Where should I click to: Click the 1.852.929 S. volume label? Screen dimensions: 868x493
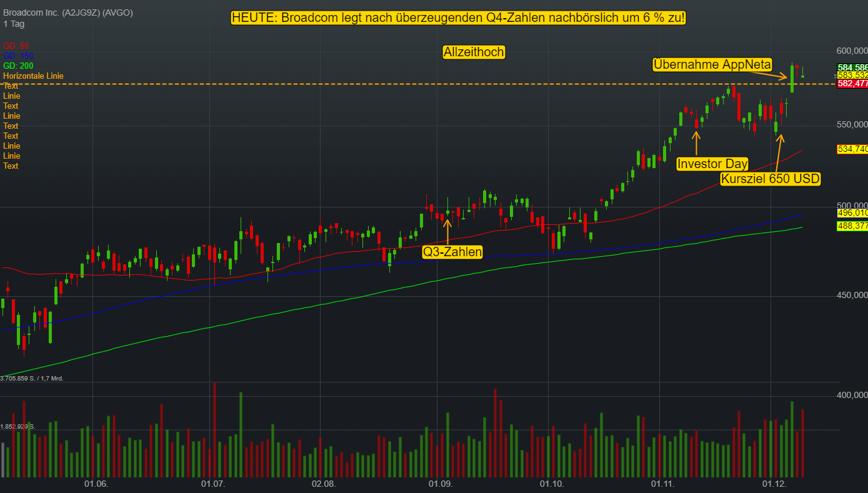18,426
